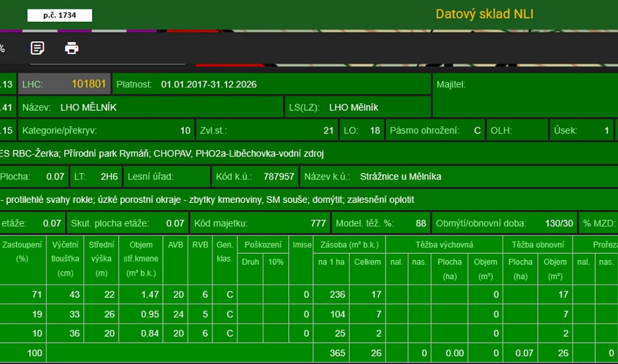
Task: Click the Pásmo ohrožení field
Action: click(x=435, y=130)
